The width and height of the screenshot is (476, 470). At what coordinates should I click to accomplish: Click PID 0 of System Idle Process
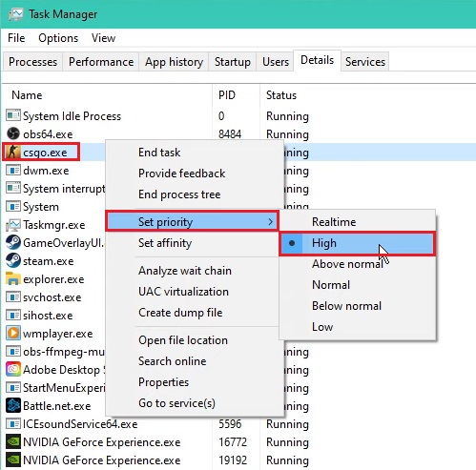[x=221, y=116]
